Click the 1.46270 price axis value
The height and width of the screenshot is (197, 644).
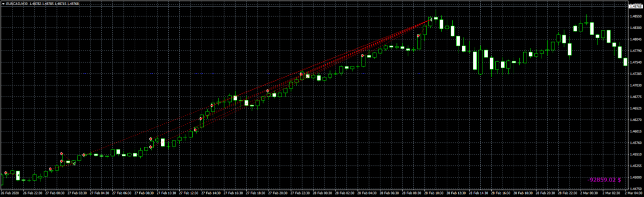[x=636, y=120]
